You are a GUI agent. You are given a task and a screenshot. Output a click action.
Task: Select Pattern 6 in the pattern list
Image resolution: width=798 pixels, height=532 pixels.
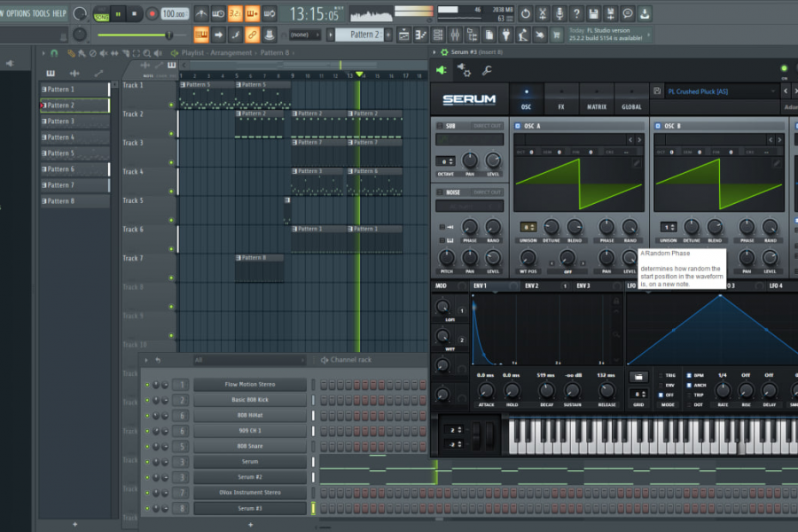click(74, 169)
